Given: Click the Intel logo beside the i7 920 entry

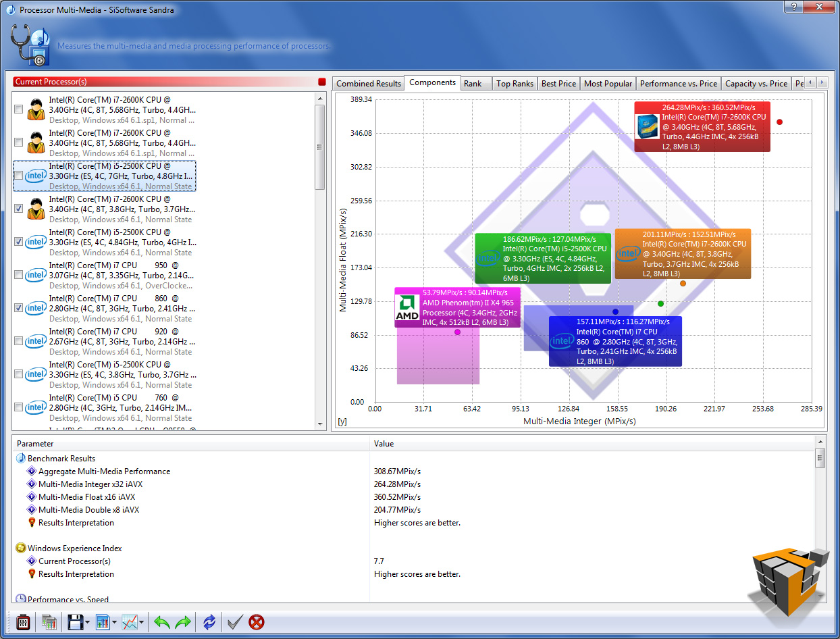Looking at the screenshot, I should pyautogui.click(x=36, y=341).
